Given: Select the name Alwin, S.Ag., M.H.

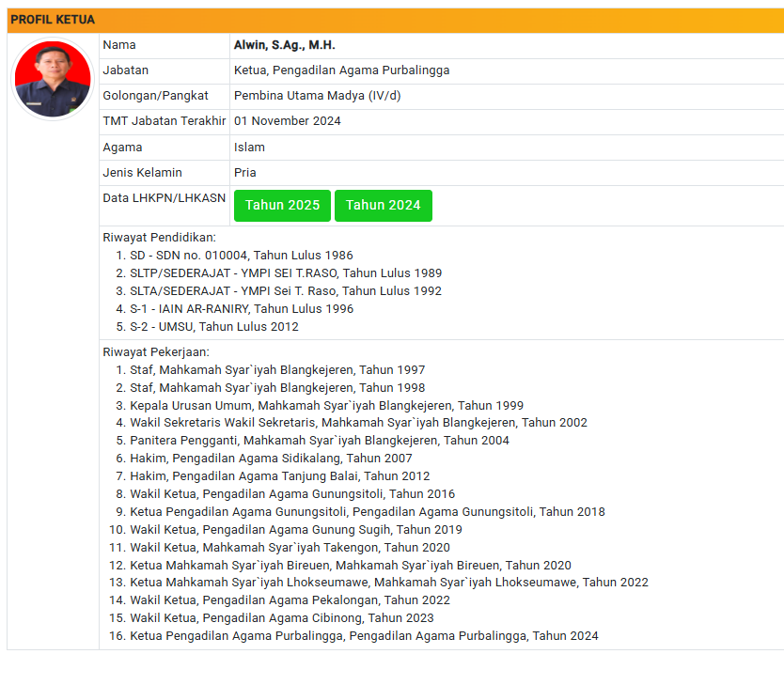Looking at the screenshot, I should tap(284, 45).
